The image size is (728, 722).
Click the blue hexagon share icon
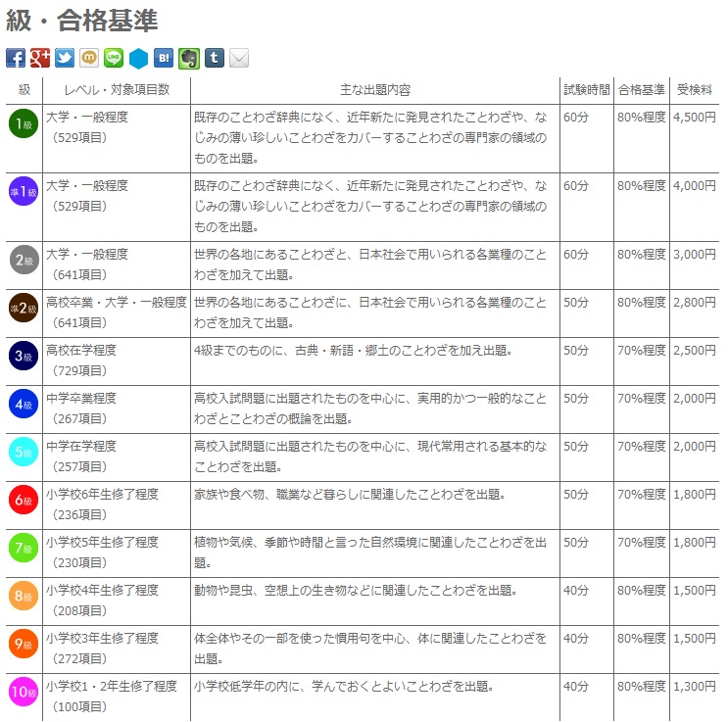pyautogui.click(x=139, y=58)
